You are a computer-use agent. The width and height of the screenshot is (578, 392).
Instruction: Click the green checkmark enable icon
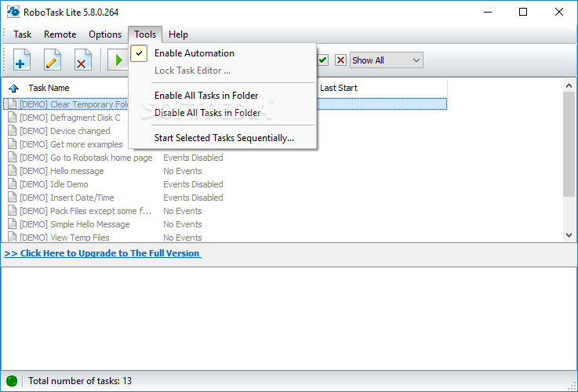(323, 60)
